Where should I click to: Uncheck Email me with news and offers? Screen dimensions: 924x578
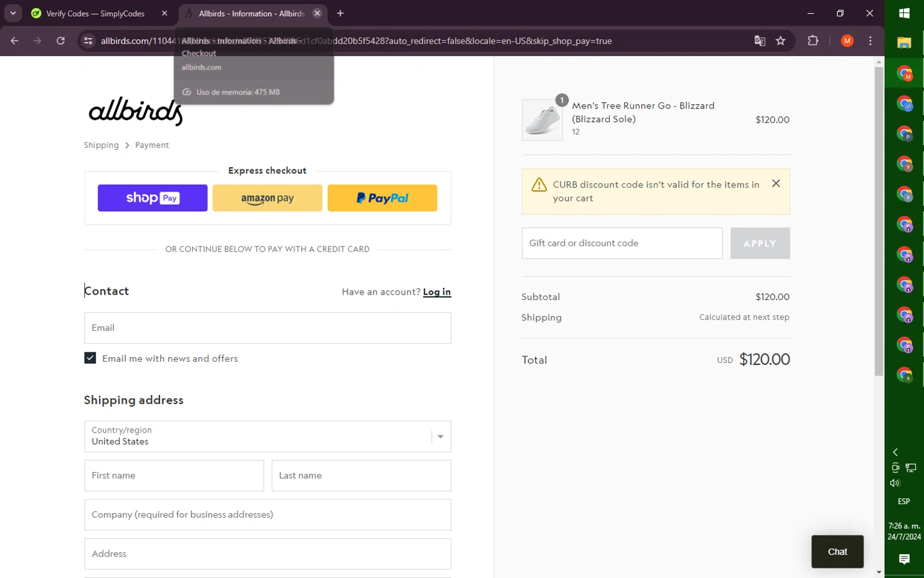[90, 358]
